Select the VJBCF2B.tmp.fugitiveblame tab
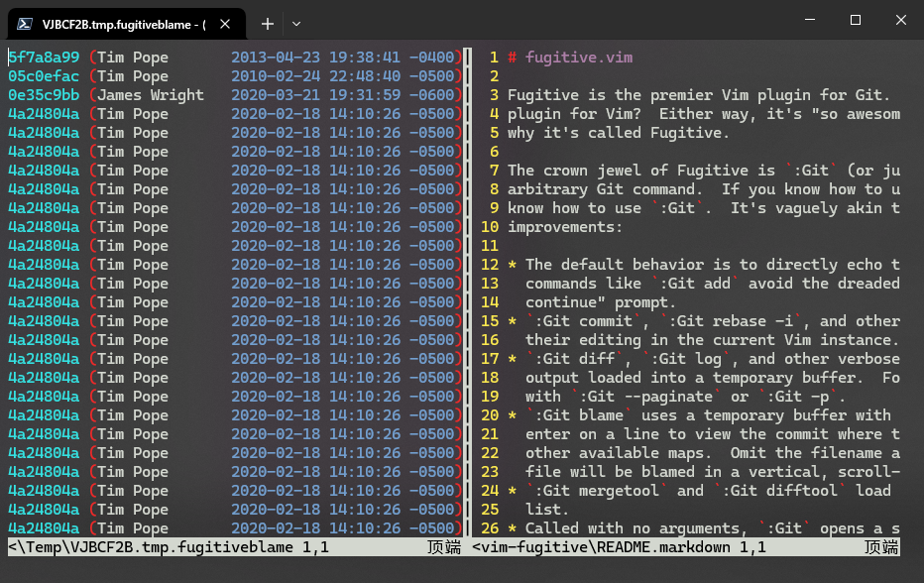Screen dimensions: 924x583 coord(127,24)
